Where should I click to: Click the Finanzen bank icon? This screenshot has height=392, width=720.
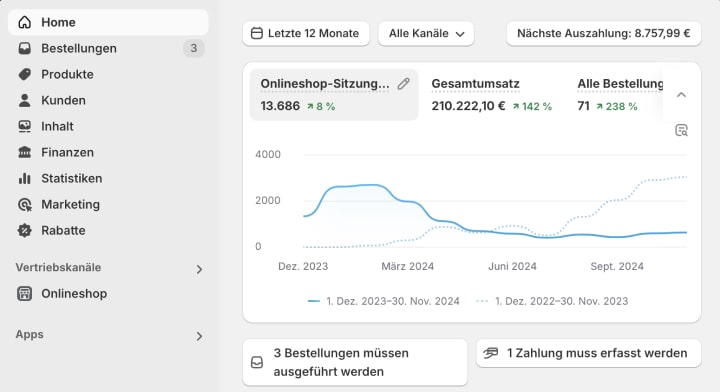click(x=25, y=152)
